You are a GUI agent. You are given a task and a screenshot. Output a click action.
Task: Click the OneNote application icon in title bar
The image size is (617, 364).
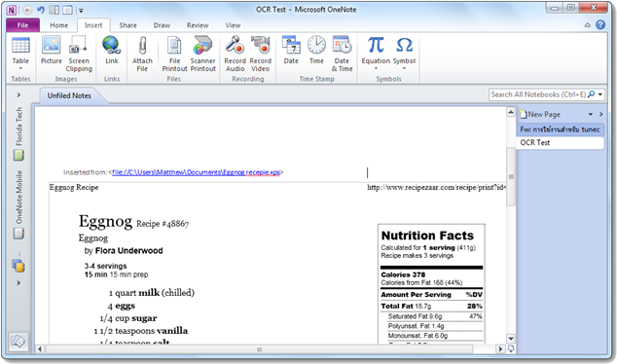12,10
